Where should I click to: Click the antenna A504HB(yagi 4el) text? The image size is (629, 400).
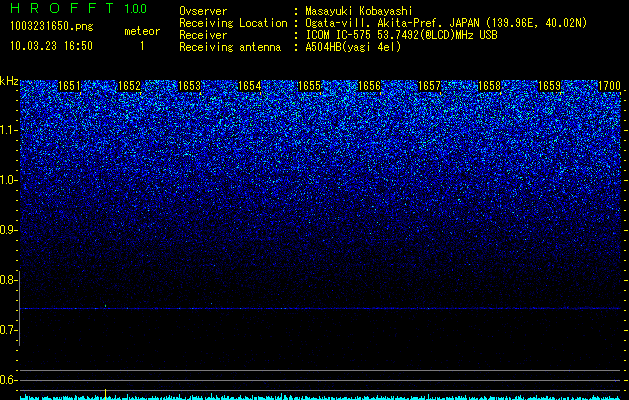click(353, 47)
